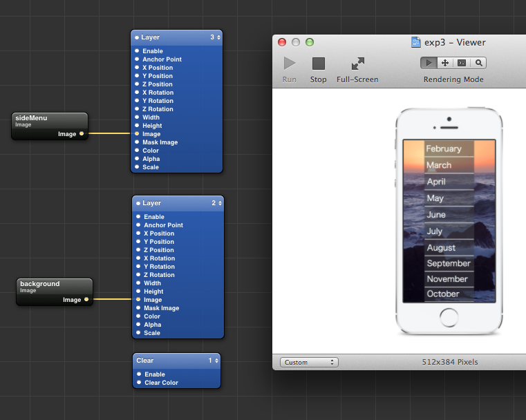The width and height of the screenshot is (526, 420).
Task: Click Z Position port on Layer 2
Action: (x=138, y=250)
